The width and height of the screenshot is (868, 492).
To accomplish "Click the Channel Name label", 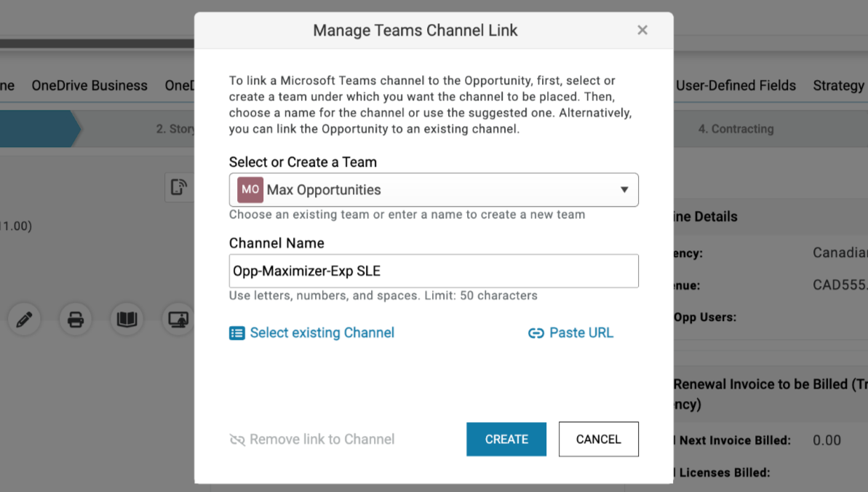I will (x=276, y=242).
